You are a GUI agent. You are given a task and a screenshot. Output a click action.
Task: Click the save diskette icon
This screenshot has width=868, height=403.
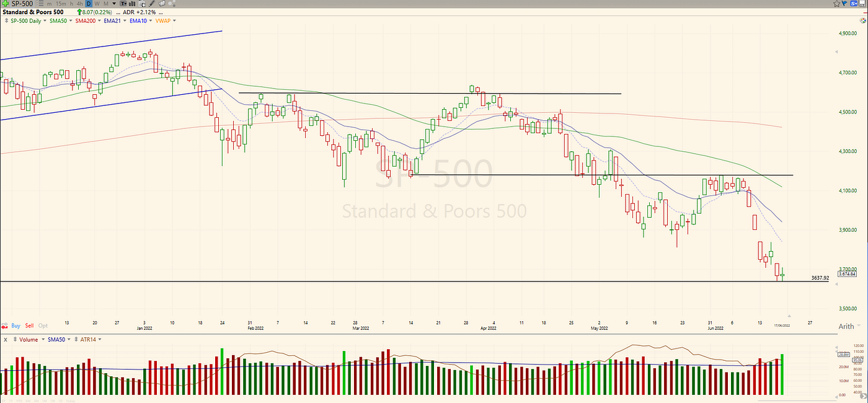[862, 4]
